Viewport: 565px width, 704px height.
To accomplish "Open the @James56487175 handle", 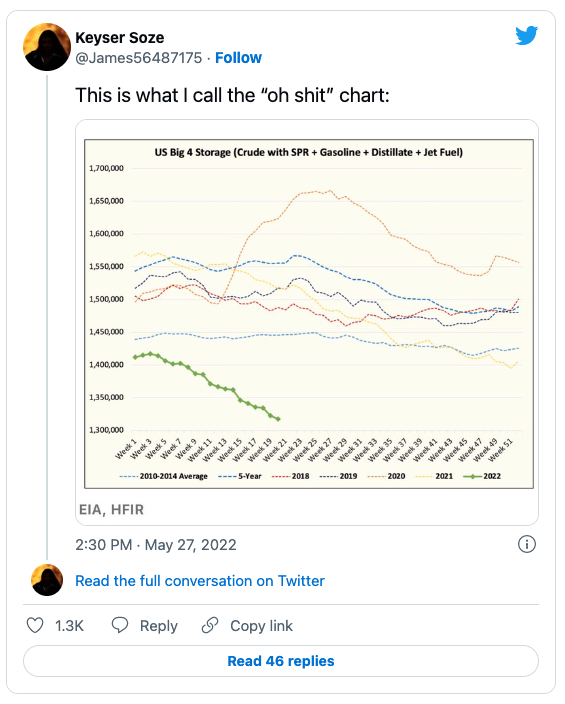I will 139,58.
